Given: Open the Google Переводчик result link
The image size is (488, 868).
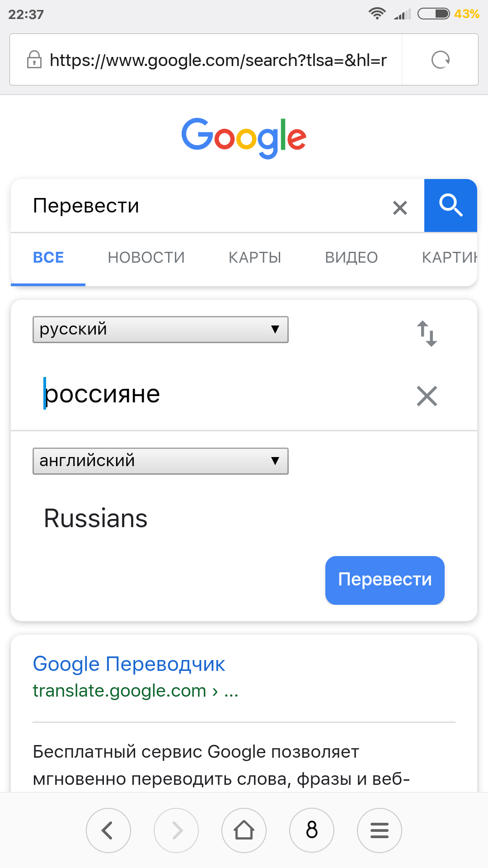Looking at the screenshot, I should pos(129,664).
